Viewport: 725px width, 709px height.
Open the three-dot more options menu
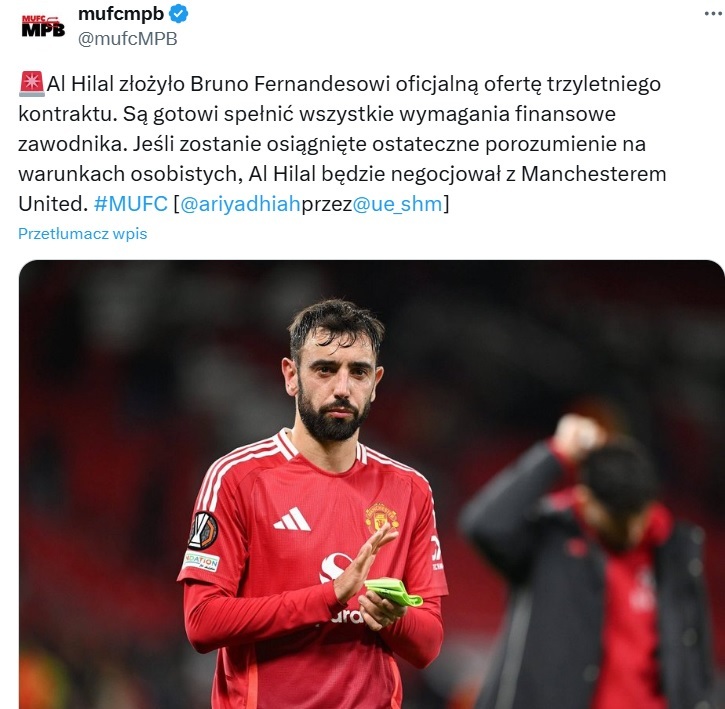click(714, 14)
